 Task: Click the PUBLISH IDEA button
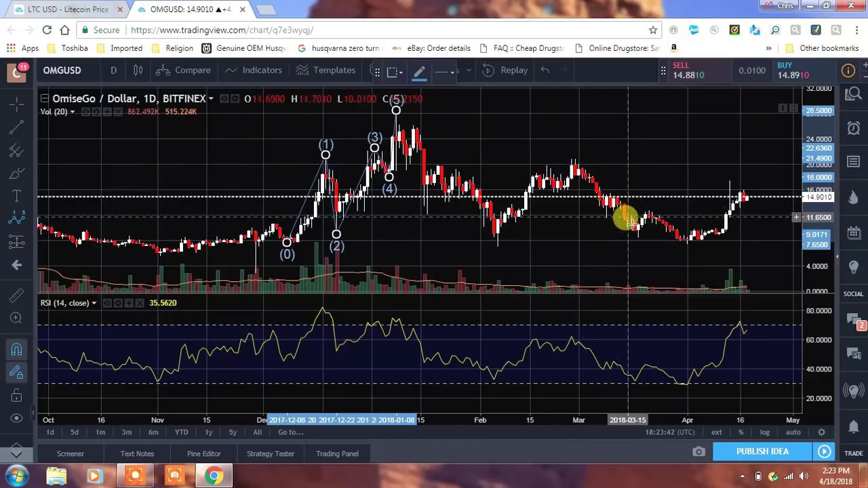tap(762, 451)
